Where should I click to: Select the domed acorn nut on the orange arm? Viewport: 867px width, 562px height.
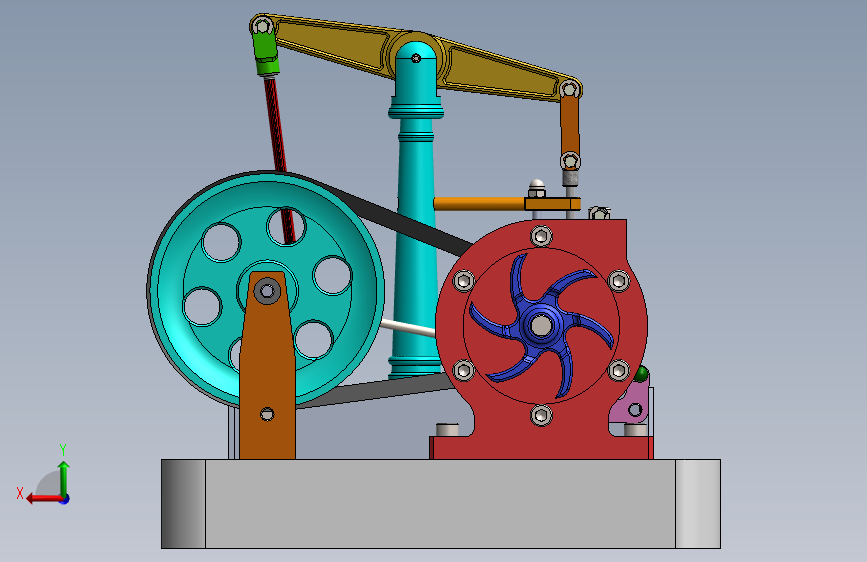pos(536,188)
